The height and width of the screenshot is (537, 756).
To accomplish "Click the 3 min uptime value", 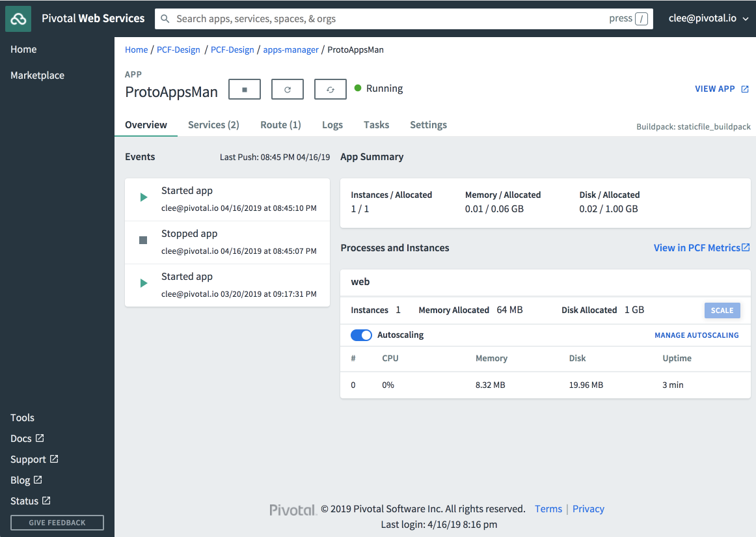I will pos(673,385).
